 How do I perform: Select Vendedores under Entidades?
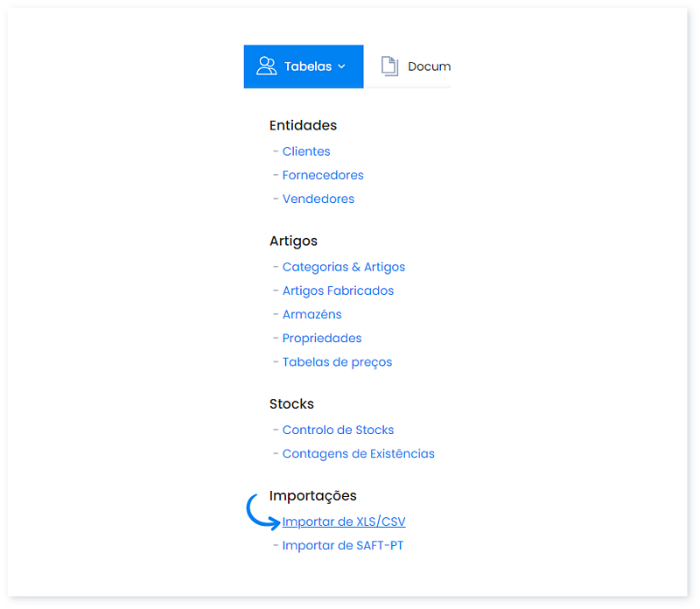(x=318, y=199)
